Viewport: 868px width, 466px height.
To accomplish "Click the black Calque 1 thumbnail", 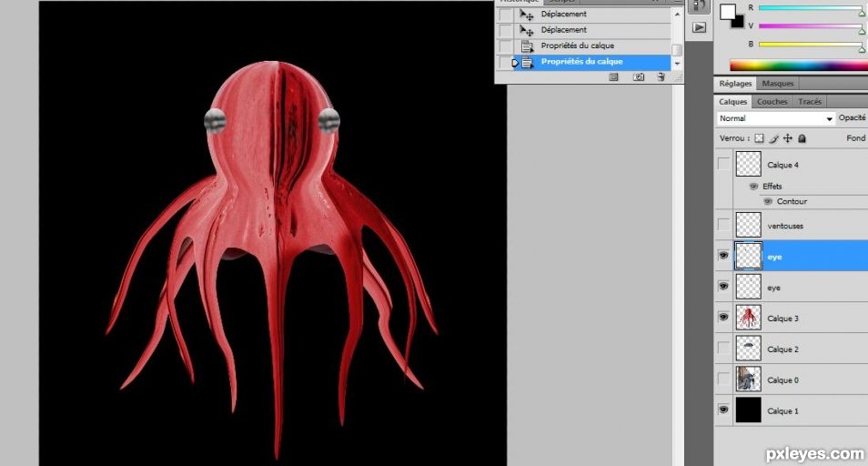I will [x=749, y=410].
